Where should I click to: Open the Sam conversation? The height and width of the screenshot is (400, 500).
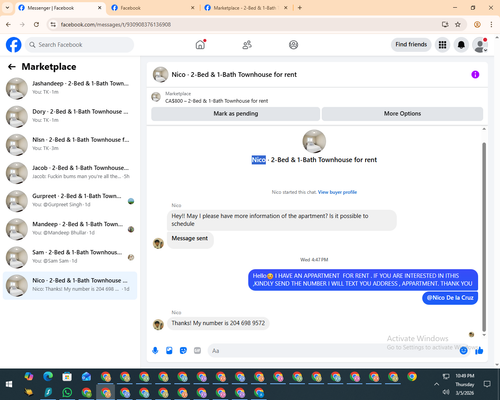[x=70, y=257]
